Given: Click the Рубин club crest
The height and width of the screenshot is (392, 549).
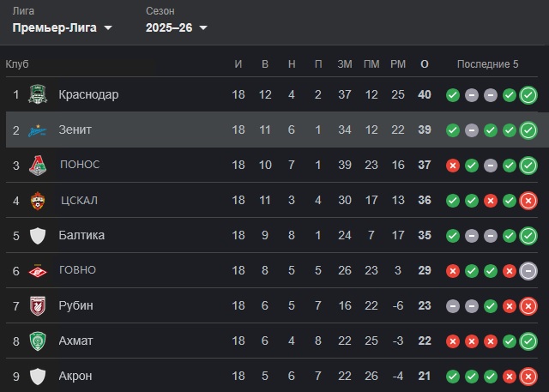Looking at the screenshot, I should point(37,305).
